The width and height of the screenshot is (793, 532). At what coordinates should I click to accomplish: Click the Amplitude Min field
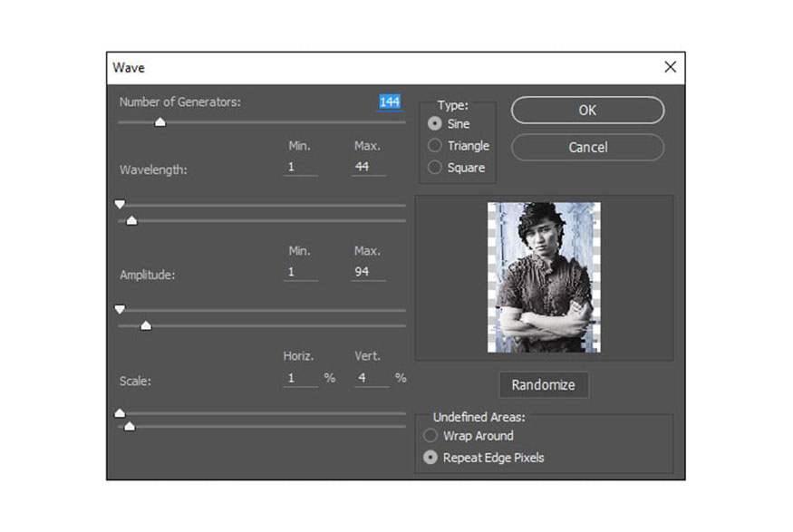[x=300, y=272]
